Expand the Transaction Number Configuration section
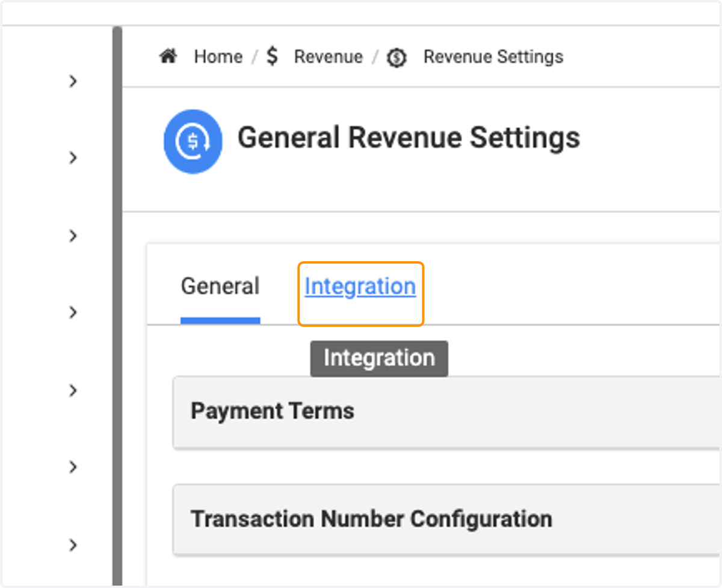Image resolution: width=722 pixels, height=588 pixels. 446,519
